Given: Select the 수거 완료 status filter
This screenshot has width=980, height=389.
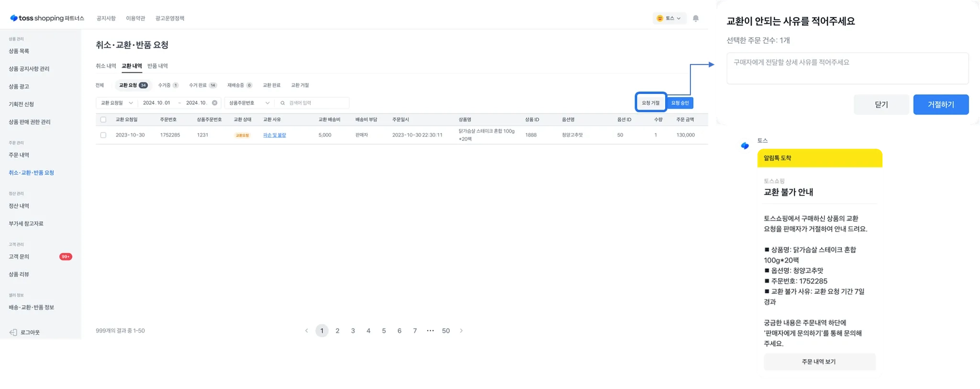Looking at the screenshot, I should point(203,85).
